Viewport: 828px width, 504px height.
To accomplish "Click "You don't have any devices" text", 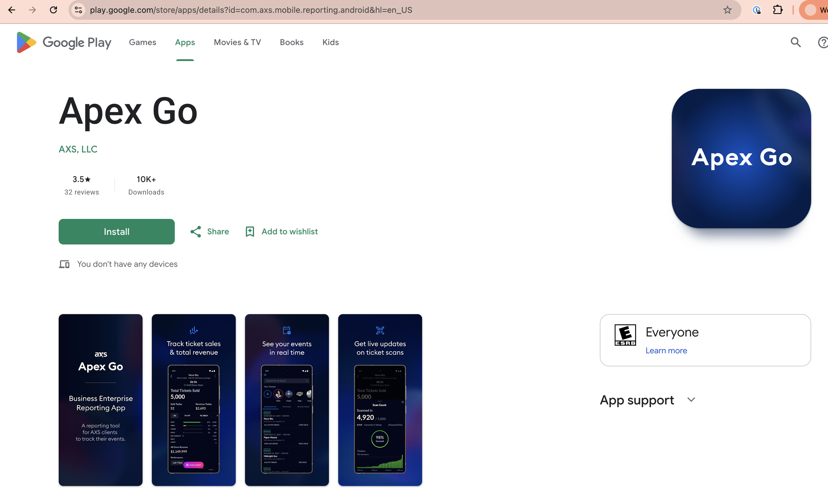I will pyautogui.click(x=128, y=264).
